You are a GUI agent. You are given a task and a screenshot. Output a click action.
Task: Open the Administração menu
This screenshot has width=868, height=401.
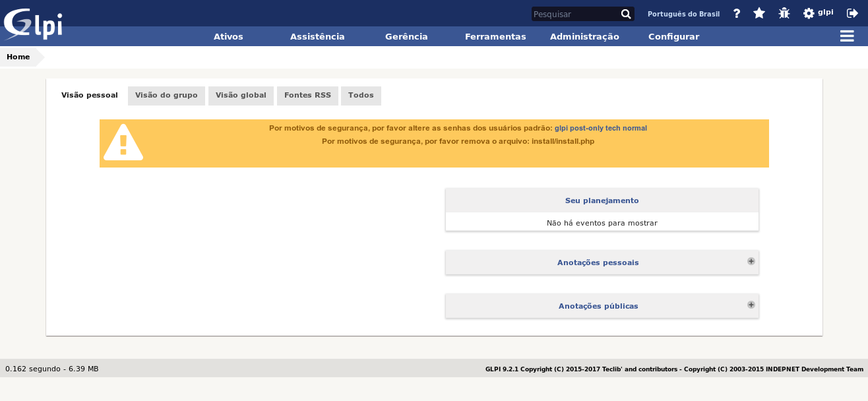[584, 37]
